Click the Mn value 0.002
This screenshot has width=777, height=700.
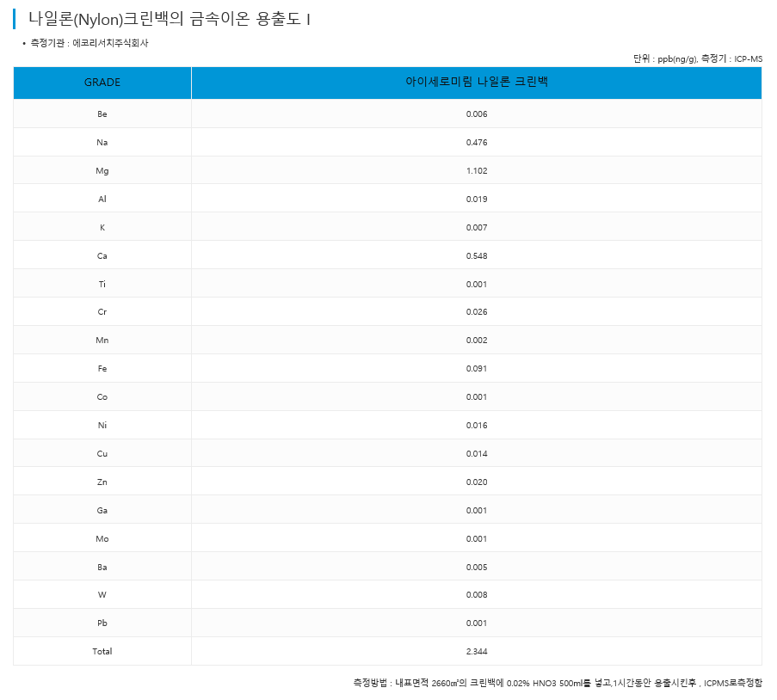pyautogui.click(x=476, y=340)
